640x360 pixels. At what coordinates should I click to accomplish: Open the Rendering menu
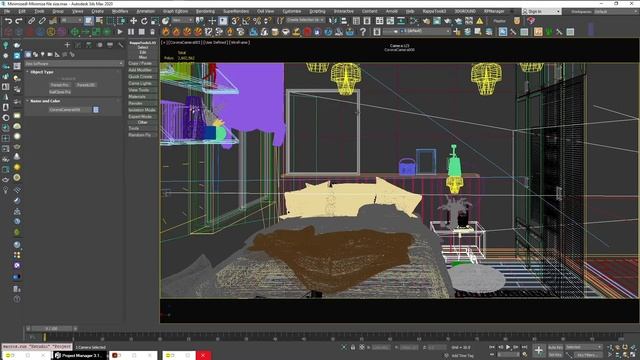(205, 11)
